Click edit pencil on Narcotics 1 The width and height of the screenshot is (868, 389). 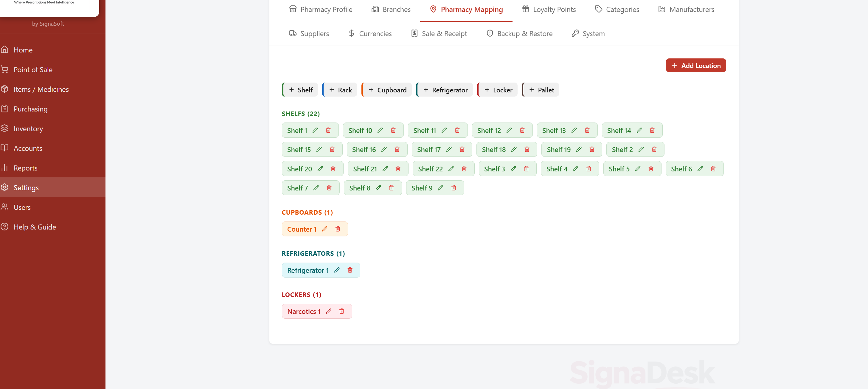click(x=329, y=311)
